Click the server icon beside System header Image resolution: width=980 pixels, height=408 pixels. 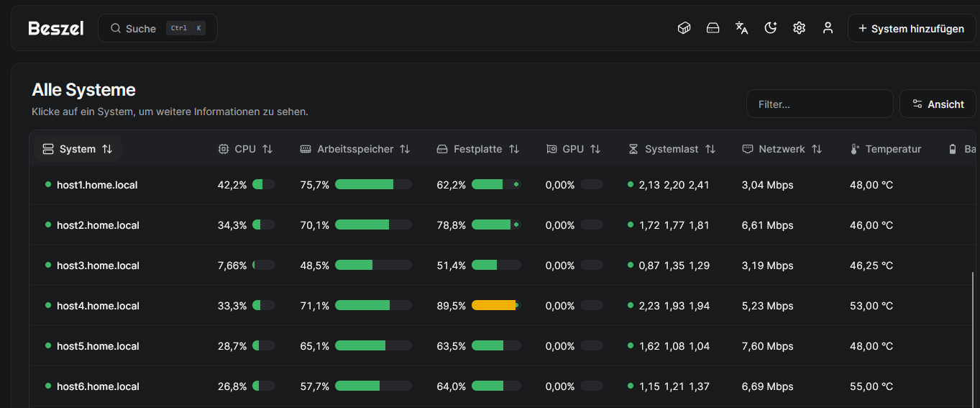pyautogui.click(x=48, y=149)
